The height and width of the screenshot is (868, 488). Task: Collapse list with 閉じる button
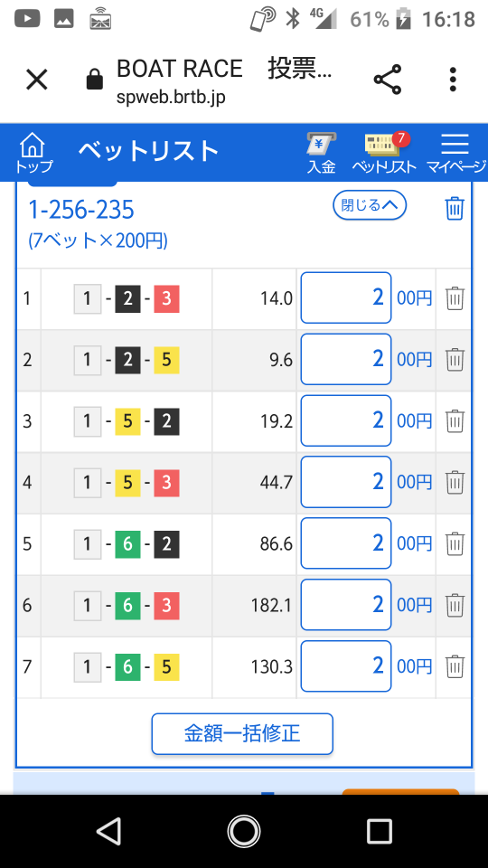[x=370, y=206]
